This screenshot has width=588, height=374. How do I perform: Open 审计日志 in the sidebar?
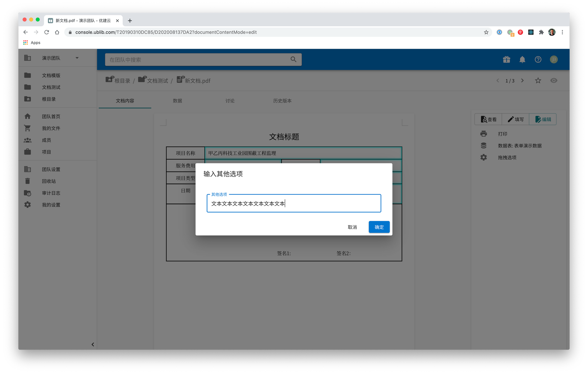click(x=51, y=193)
